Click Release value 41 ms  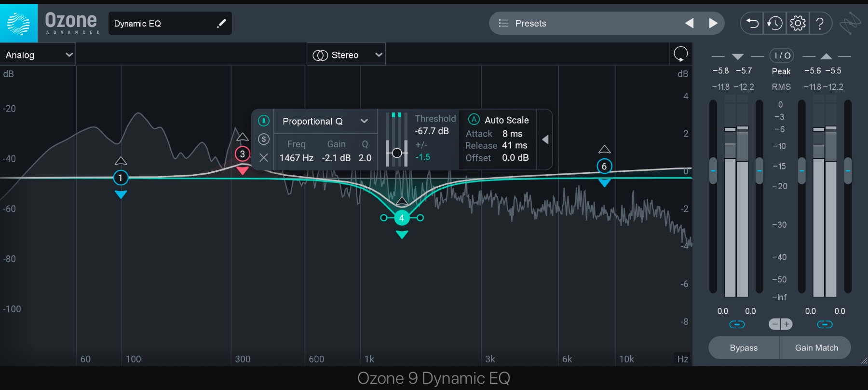tap(515, 145)
